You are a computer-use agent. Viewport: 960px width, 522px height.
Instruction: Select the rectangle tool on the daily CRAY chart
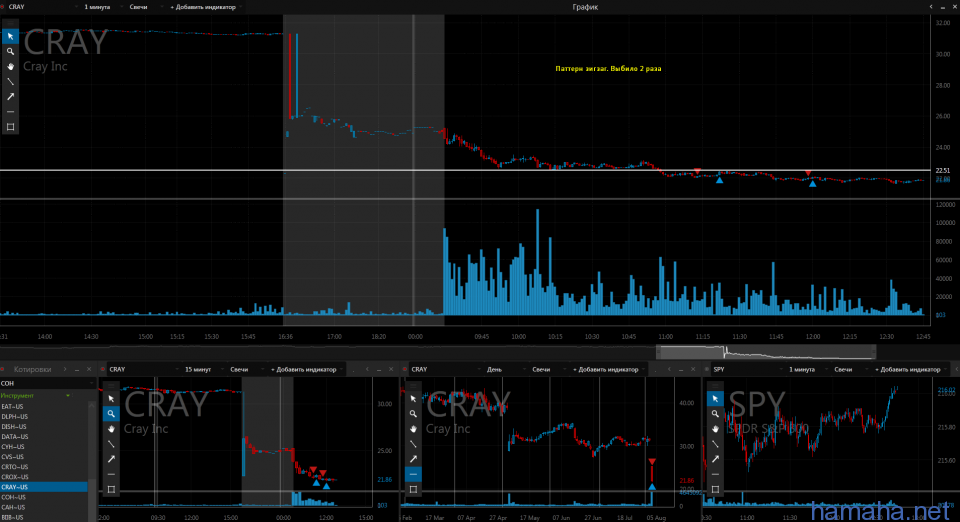coord(413,489)
